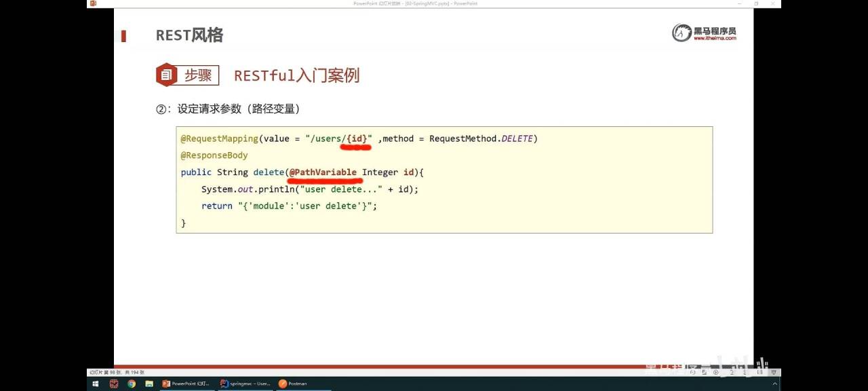Open the slide show menu icon in the status bar
This screenshot has width=868, height=391.
704,372
